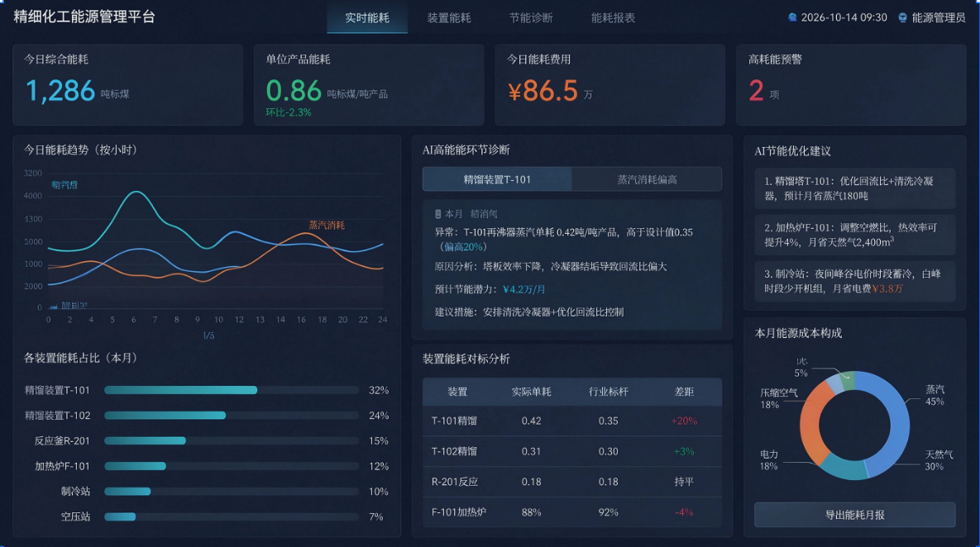
Task: Click the 制冷站 progress bar
Action: click(x=232, y=491)
